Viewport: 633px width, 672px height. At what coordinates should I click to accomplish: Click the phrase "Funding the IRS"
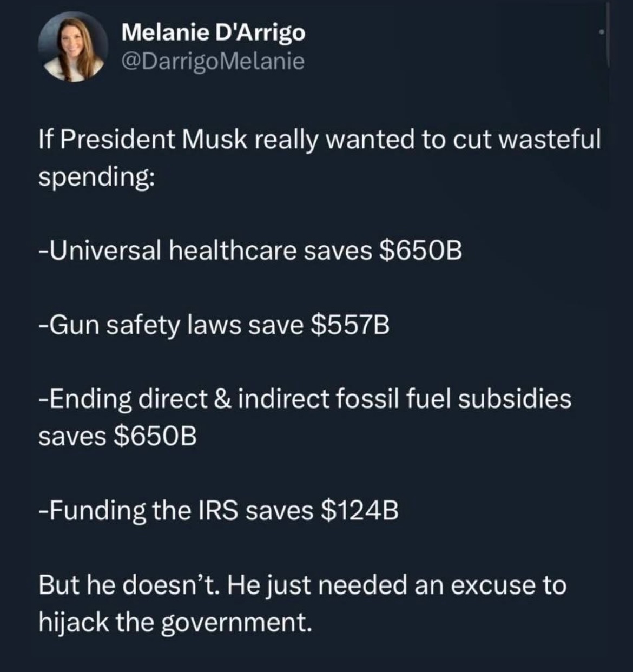[139, 510]
